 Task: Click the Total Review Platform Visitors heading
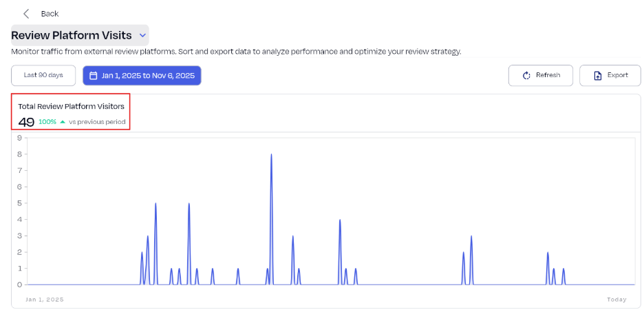point(71,106)
